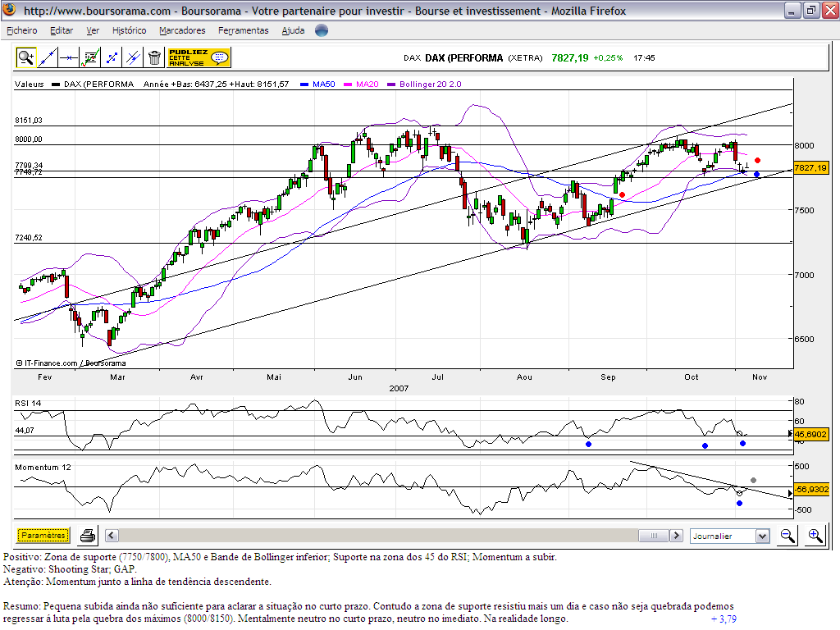The image size is (840, 630).
Task: Select the parallel channel lines tool
Action: [133, 57]
